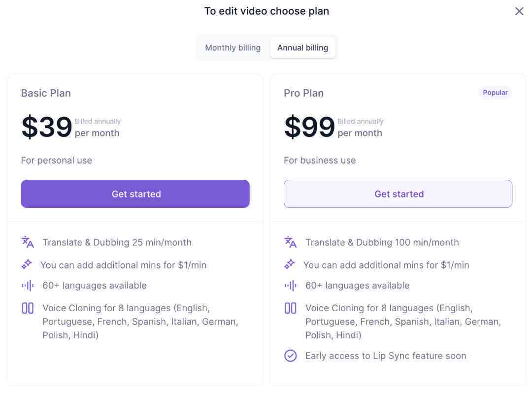Close the plan selection dialog
532x393 pixels.
click(519, 11)
